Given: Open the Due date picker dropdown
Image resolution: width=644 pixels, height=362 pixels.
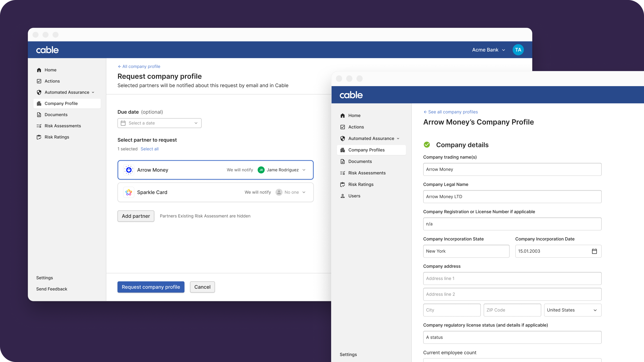Looking at the screenshot, I should [x=159, y=123].
